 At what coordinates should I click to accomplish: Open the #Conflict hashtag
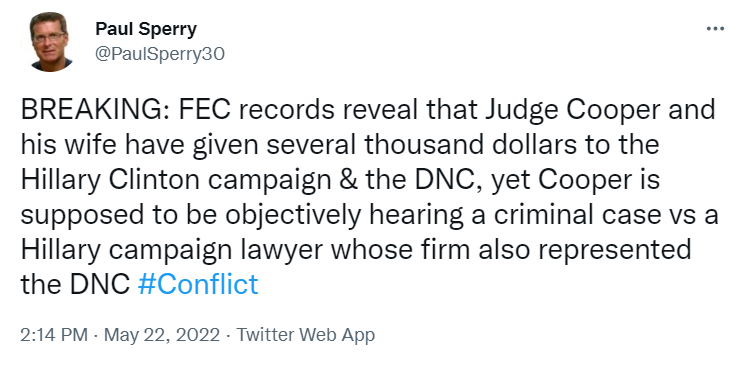click(198, 284)
